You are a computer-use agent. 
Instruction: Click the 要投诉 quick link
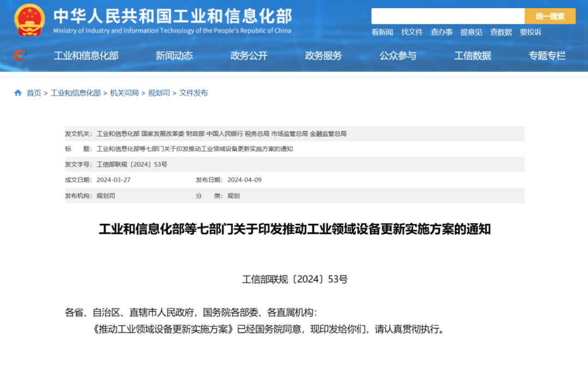(530, 32)
